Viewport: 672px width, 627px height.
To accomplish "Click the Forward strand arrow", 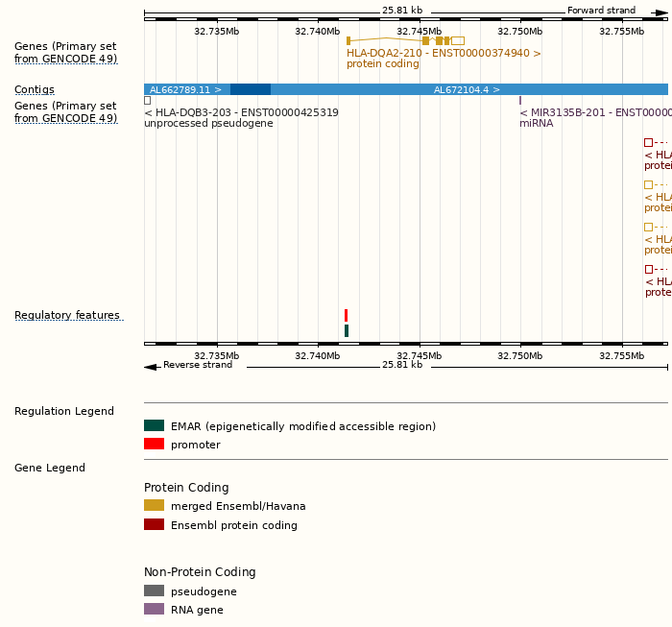I will [x=660, y=12].
